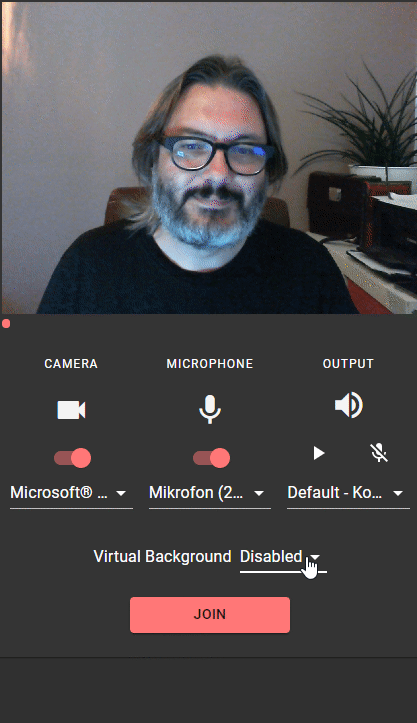Screen dimensions: 417x723
Task: Click the webcam video preview
Action: pos(209,158)
